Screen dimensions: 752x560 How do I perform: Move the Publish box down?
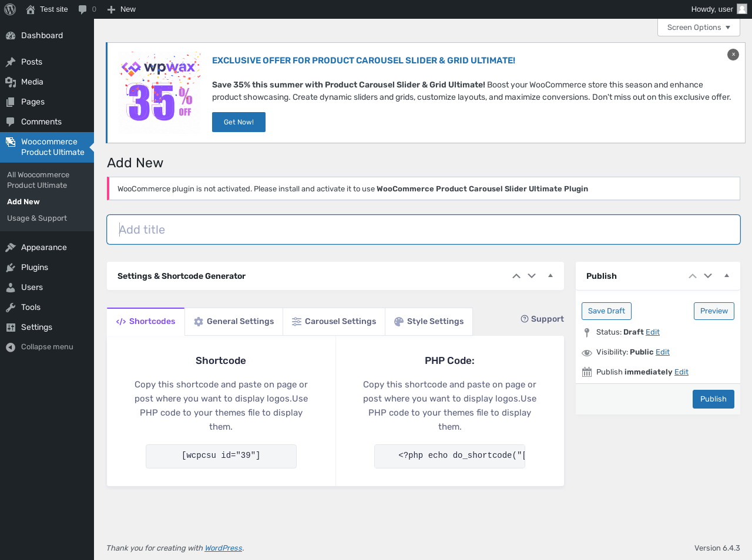[708, 276]
